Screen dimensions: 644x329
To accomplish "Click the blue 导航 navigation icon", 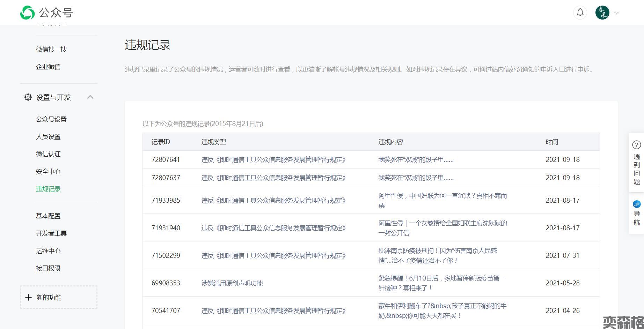I will (x=637, y=204).
